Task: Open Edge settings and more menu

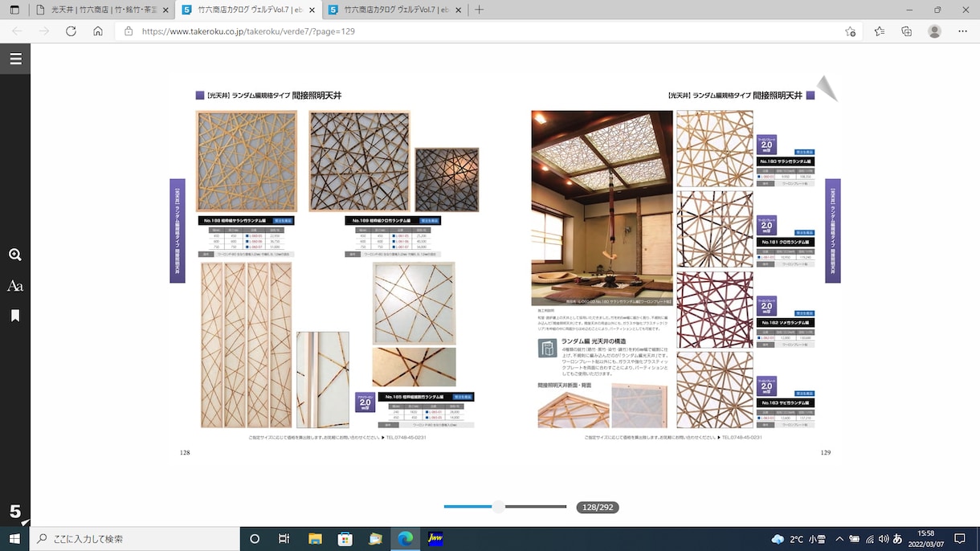Action: [x=962, y=31]
